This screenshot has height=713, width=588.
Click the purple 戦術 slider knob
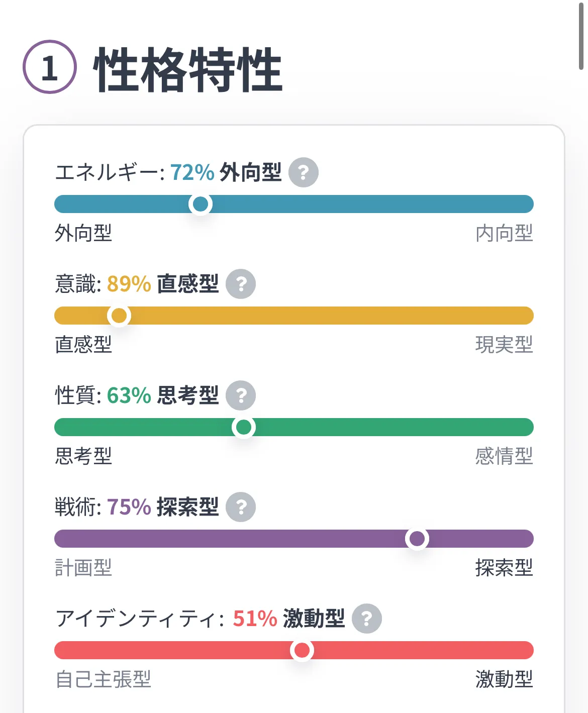[417, 539]
